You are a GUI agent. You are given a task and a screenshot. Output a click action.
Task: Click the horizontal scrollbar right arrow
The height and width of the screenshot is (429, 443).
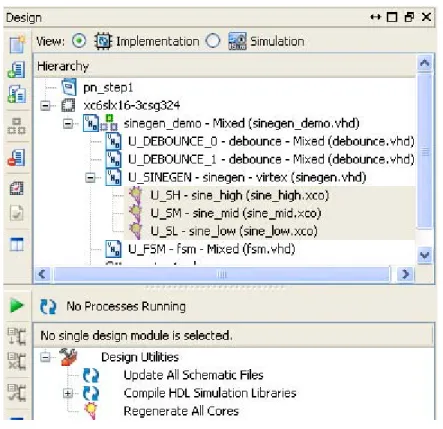pos(405,274)
